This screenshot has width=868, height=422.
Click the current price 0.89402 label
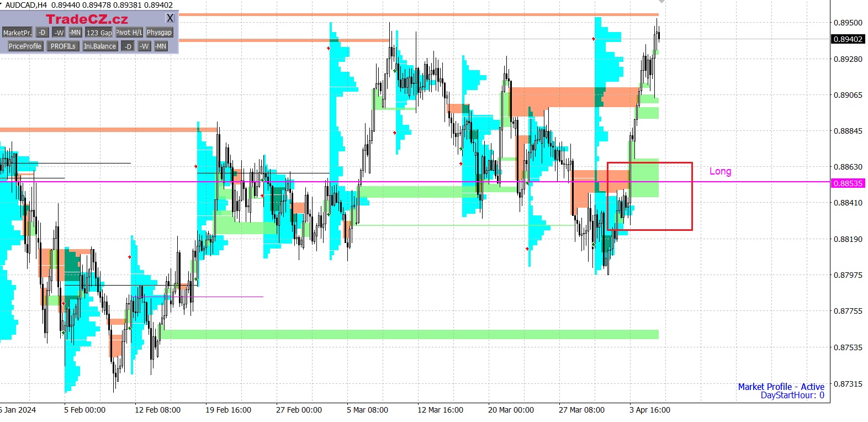point(848,39)
